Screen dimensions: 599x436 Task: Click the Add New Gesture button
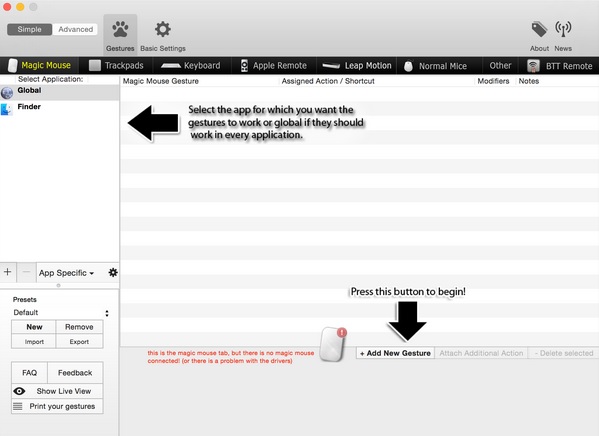[x=395, y=353]
